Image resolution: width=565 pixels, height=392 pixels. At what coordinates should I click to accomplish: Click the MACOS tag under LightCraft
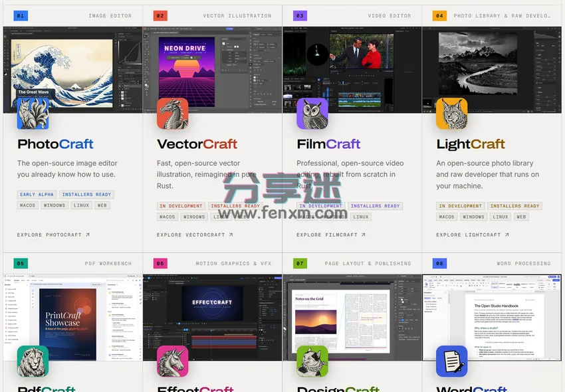coord(447,217)
